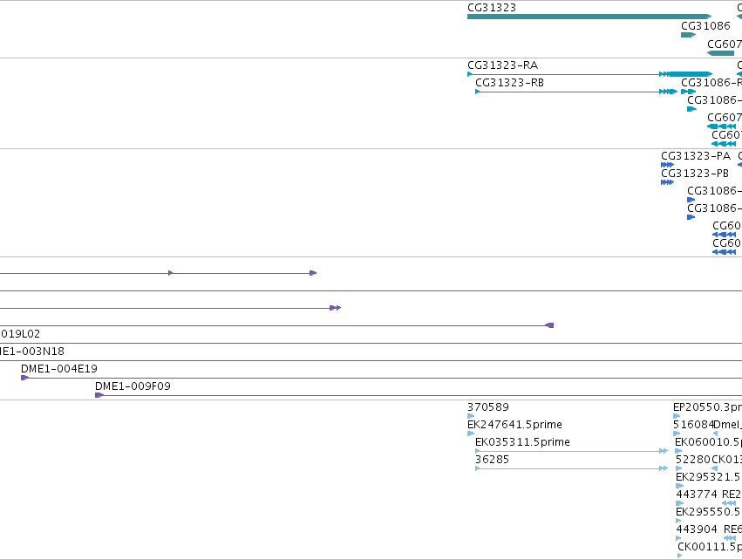Click the partial 019L02 clone label
The height and width of the screenshot is (560, 742).
click(20, 334)
